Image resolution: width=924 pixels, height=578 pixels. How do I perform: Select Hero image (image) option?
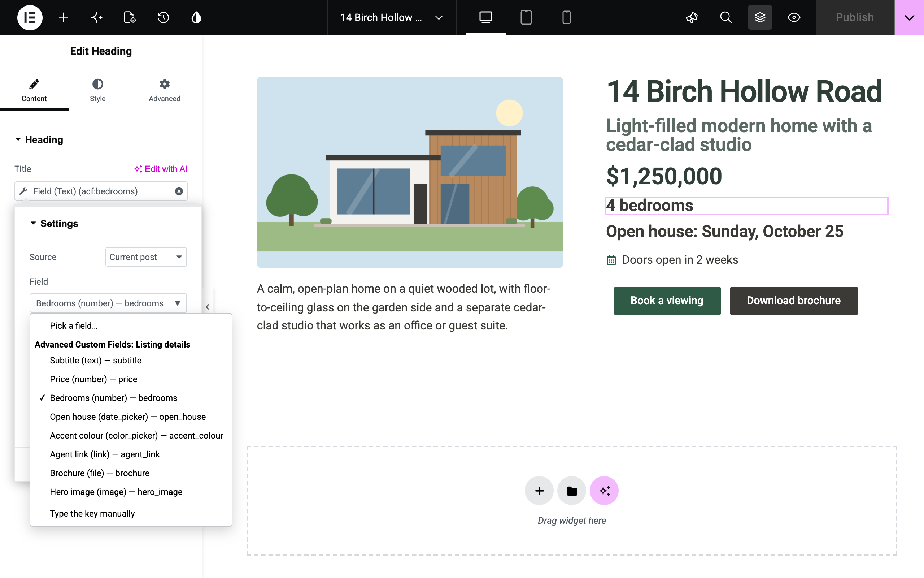click(x=131, y=492)
